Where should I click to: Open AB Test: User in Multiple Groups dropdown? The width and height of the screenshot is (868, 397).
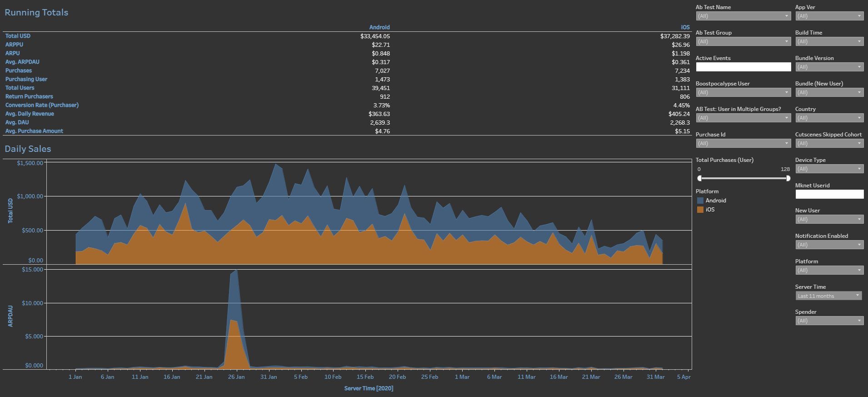coord(743,118)
